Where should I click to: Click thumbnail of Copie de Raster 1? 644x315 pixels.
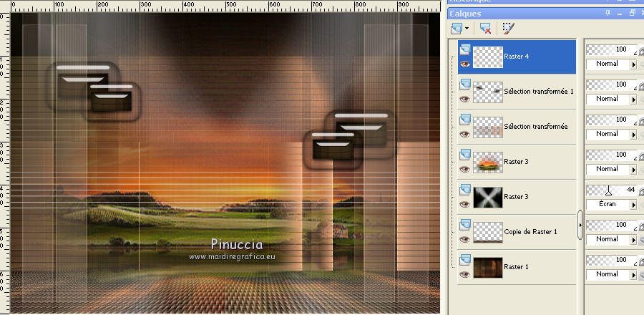point(488,232)
